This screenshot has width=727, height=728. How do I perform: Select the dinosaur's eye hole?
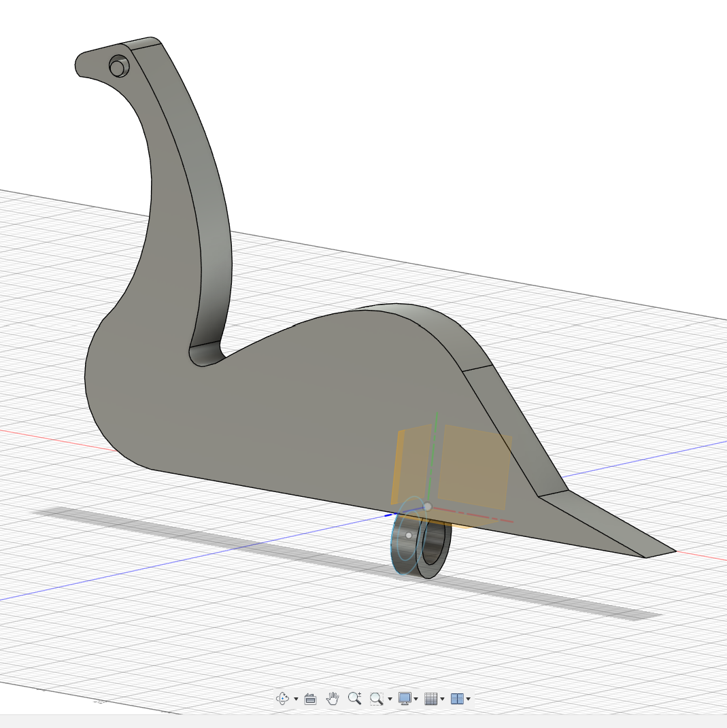point(118,67)
